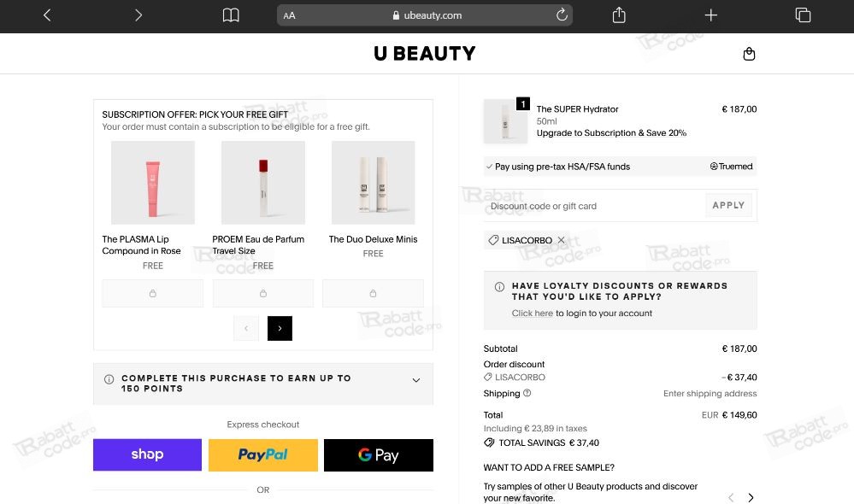Show previous free sample

[x=731, y=497]
